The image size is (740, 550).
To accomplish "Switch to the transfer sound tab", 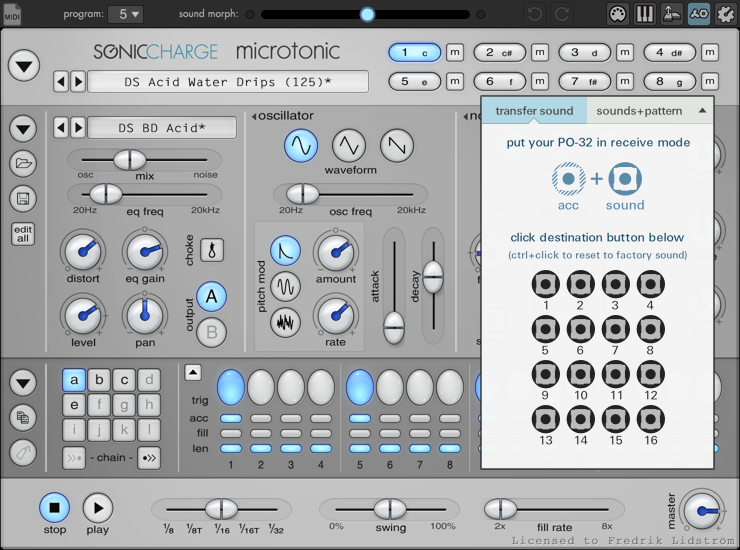I will 534,110.
